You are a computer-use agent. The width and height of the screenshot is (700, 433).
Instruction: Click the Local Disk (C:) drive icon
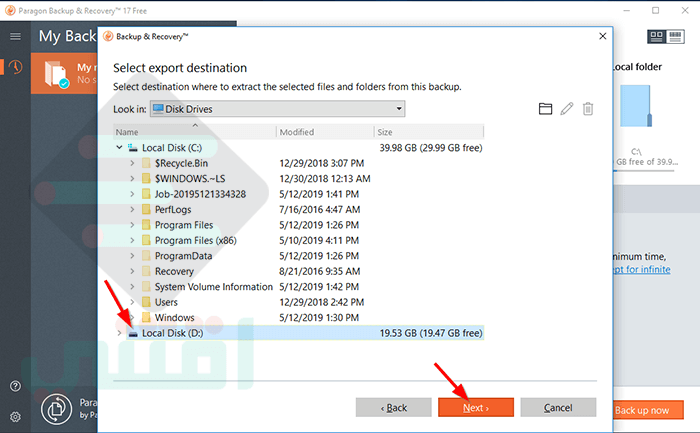(x=133, y=148)
